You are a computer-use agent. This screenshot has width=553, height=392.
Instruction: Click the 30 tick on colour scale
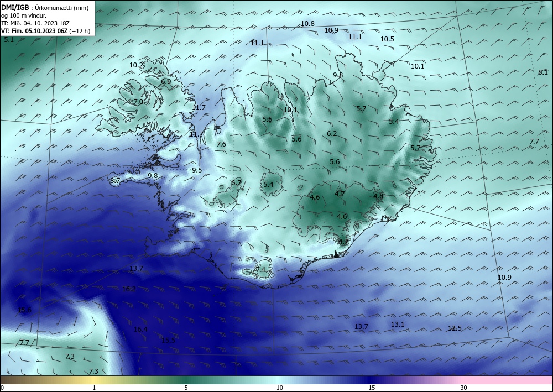click(464, 388)
